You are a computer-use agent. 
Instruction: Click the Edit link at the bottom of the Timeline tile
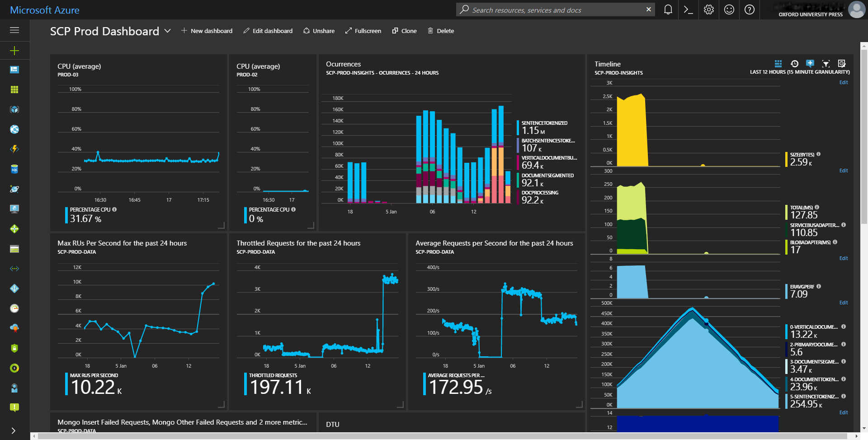(844, 412)
